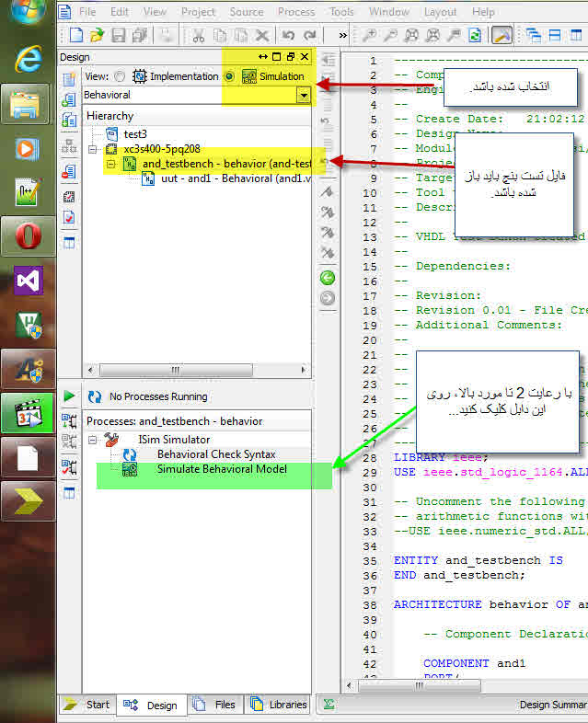Select the Simulation view radio button
588x723 pixels.
click(229, 76)
